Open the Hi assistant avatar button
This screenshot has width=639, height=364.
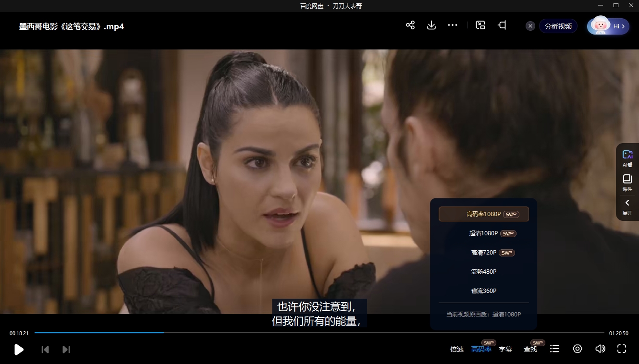(608, 26)
